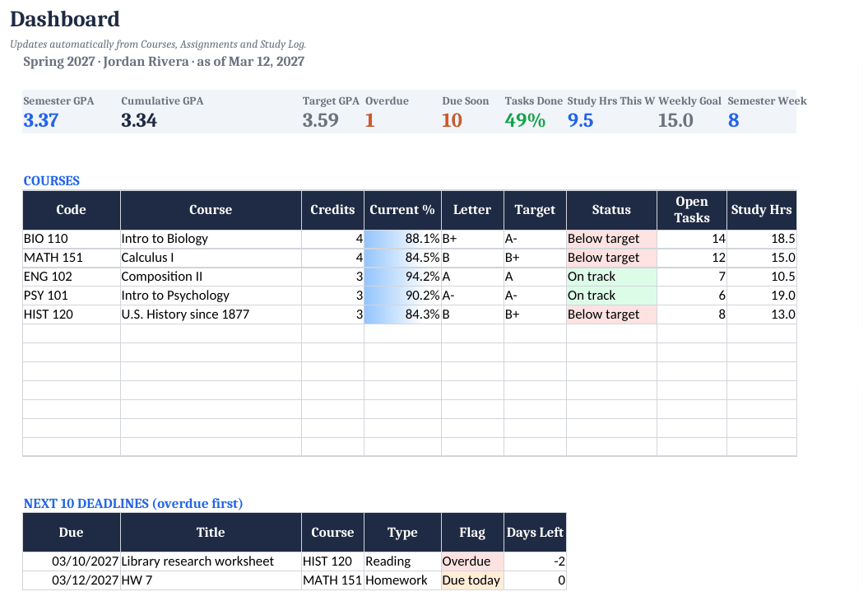Click the Semester GPA value 3.37
Screen dimensions: 868x601
point(41,120)
